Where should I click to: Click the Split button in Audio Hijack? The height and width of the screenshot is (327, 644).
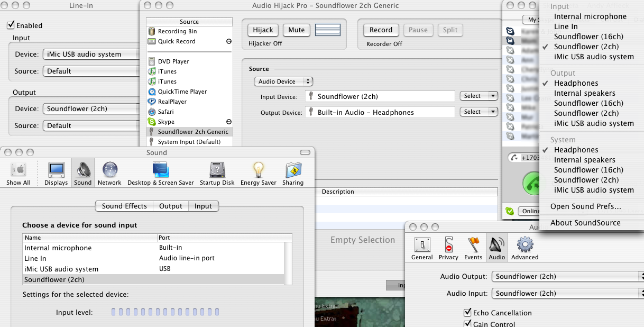coord(450,30)
